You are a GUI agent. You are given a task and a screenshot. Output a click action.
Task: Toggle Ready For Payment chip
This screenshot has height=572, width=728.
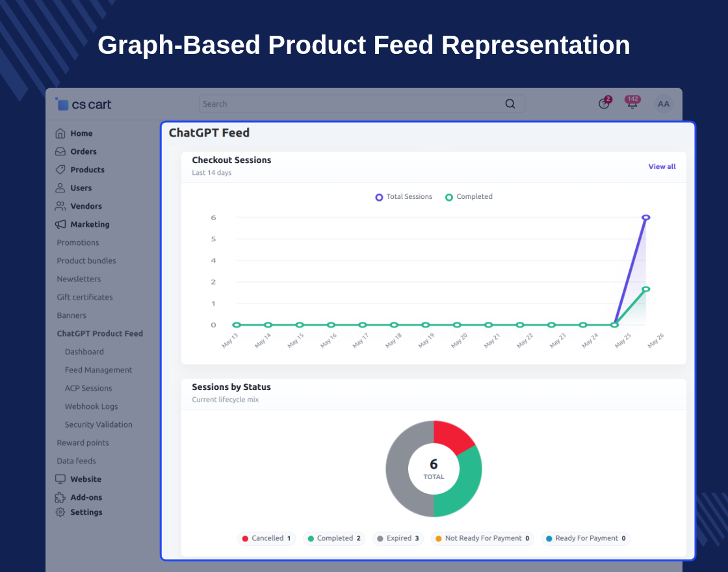tap(586, 539)
